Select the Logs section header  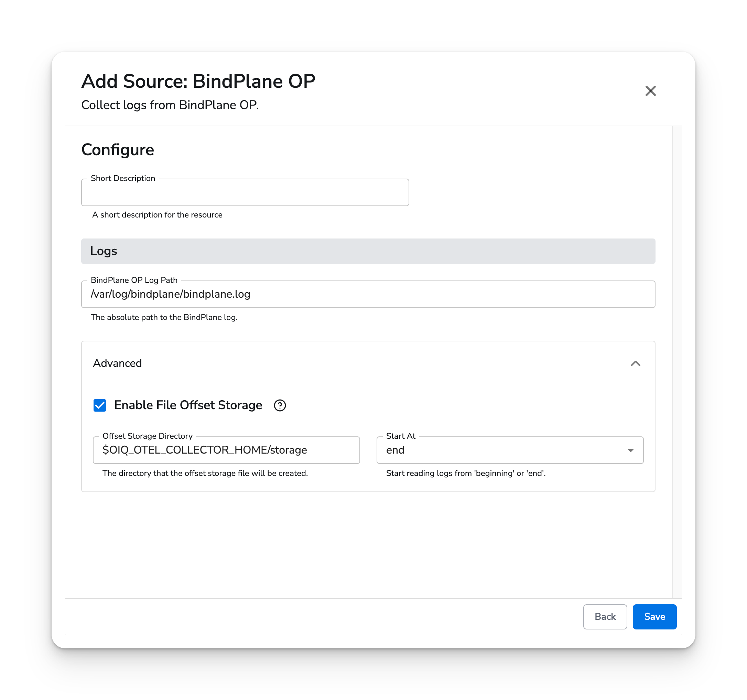[x=103, y=251]
